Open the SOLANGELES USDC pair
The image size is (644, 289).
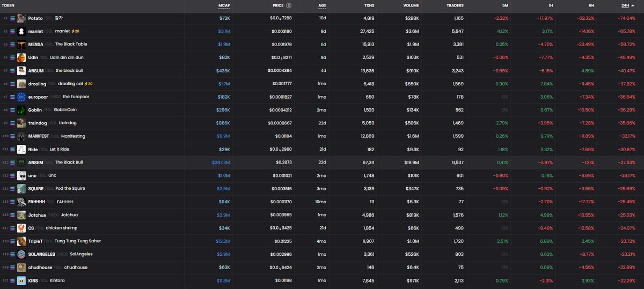(x=322, y=254)
